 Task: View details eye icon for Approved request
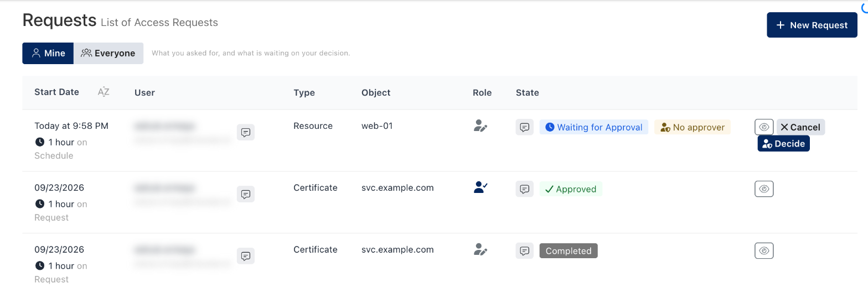tap(764, 189)
